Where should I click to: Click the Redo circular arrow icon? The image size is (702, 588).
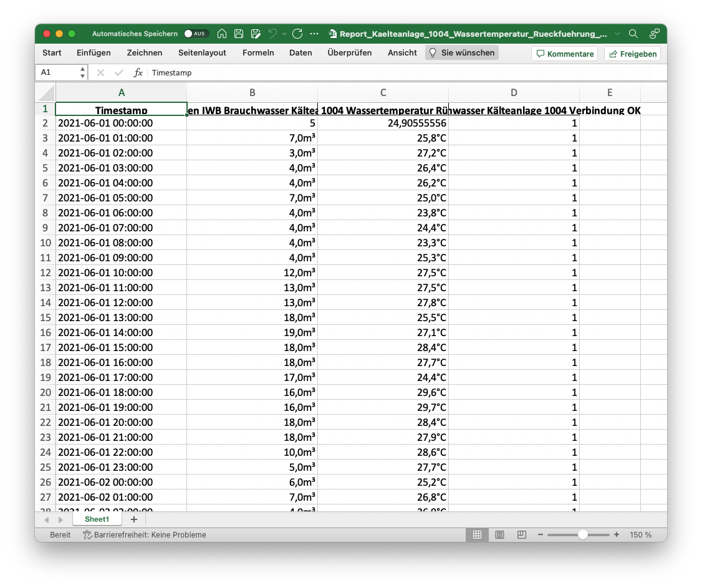click(x=297, y=34)
